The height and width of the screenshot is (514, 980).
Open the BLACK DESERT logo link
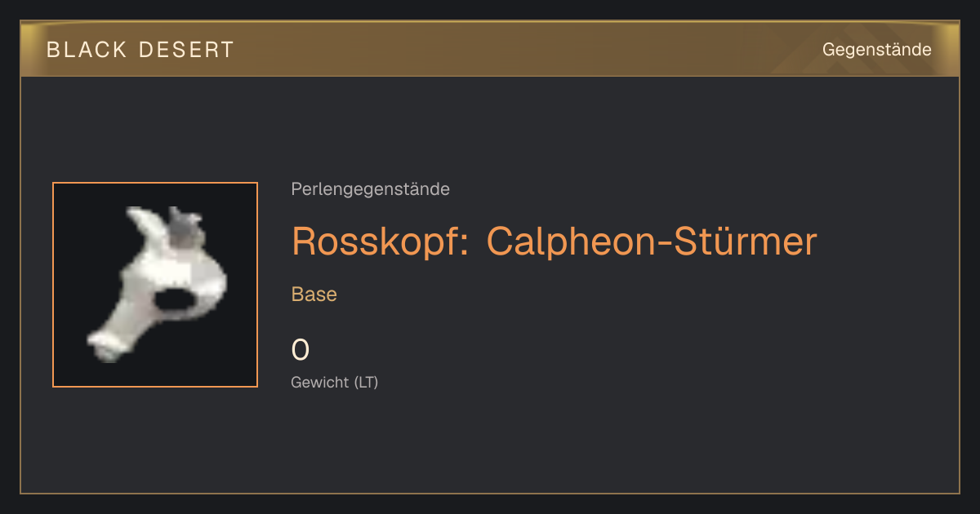140,50
